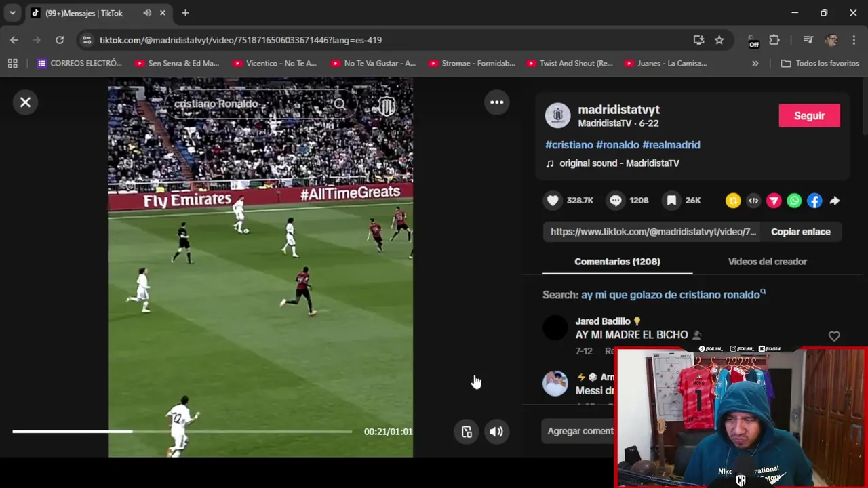Open the three-dot options menu on the video
Image resolution: width=868 pixels, height=488 pixels.
pyautogui.click(x=497, y=102)
